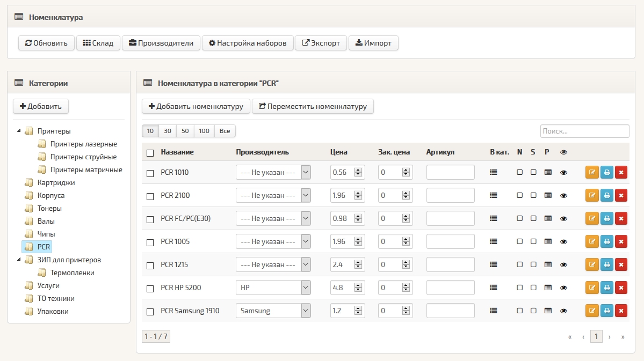The height and width of the screenshot is (361, 644).
Task: Tick the N checkbox for PCR 1010
Action: (519, 172)
